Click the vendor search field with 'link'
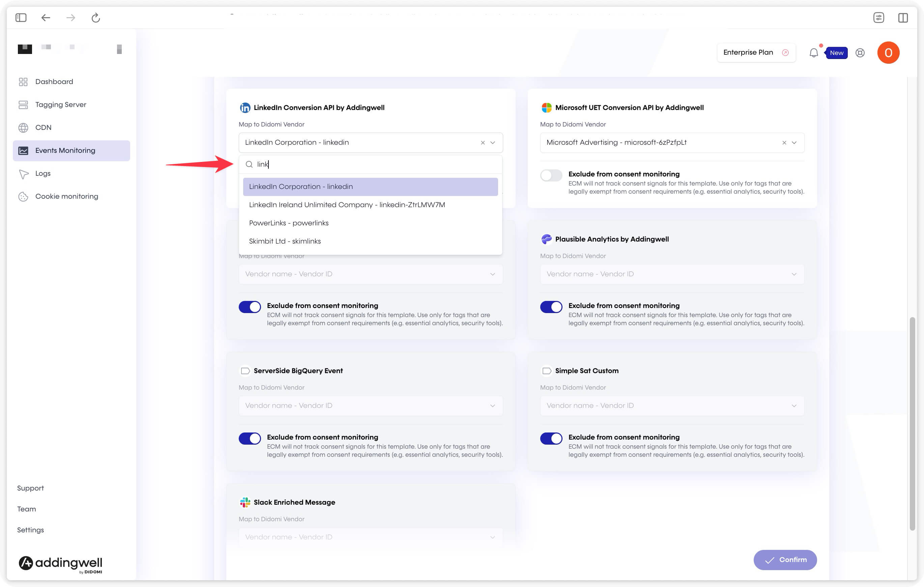 (x=370, y=164)
